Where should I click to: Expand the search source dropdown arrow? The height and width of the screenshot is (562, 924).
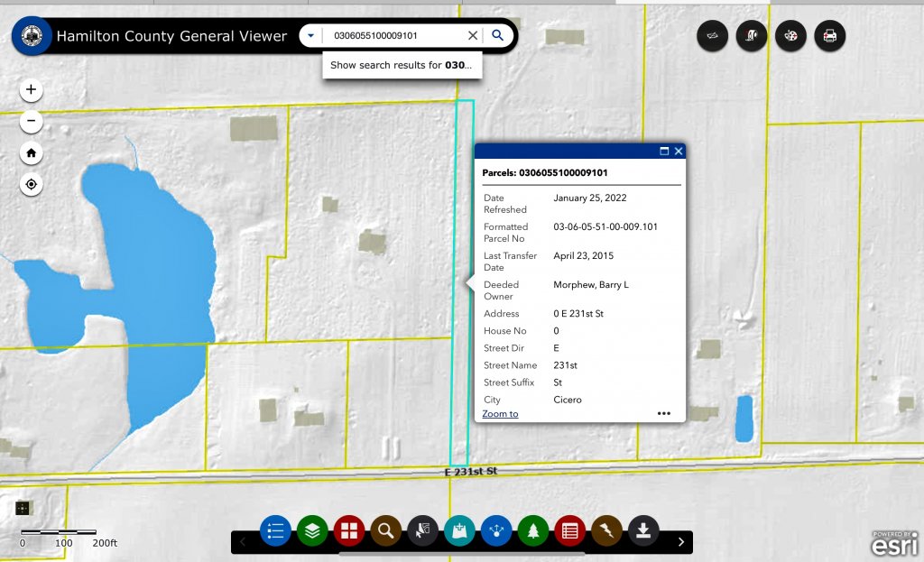coord(310,36)
